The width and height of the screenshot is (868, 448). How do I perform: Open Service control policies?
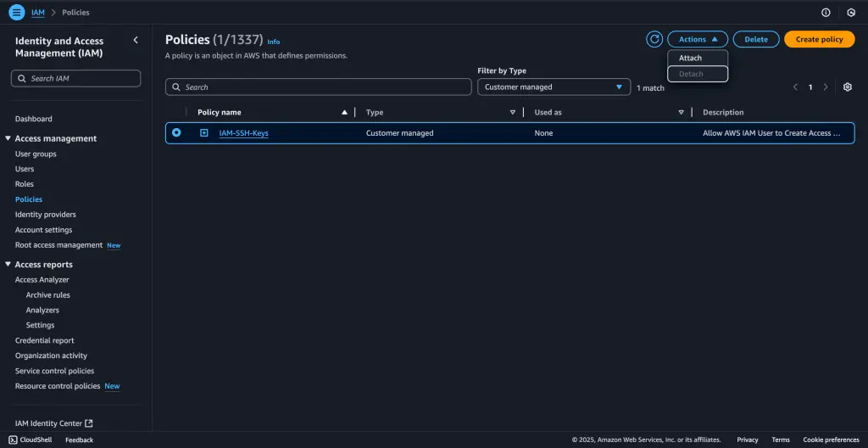55,371
